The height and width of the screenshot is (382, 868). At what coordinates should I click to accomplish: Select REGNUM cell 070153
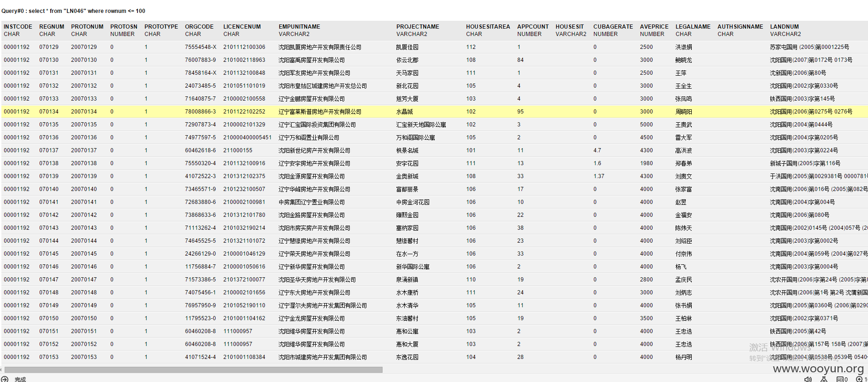(x=49, y=357)
